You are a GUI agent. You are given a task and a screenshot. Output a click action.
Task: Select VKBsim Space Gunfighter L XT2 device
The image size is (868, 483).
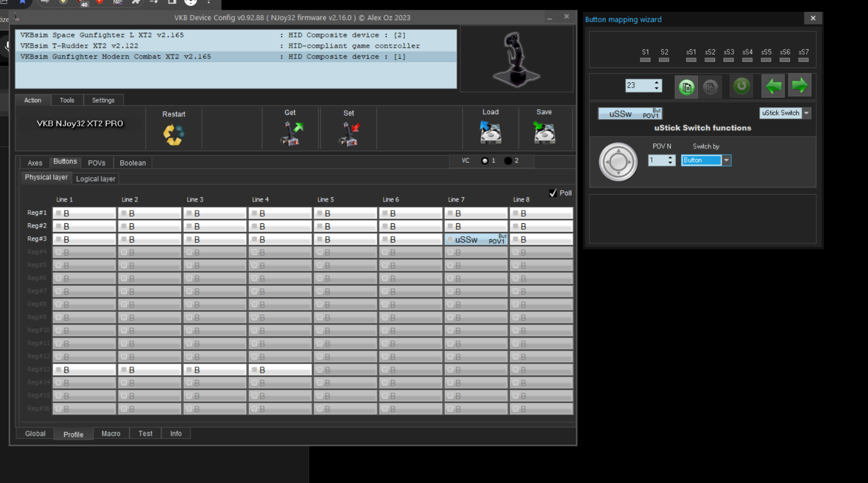click(236, 35)
